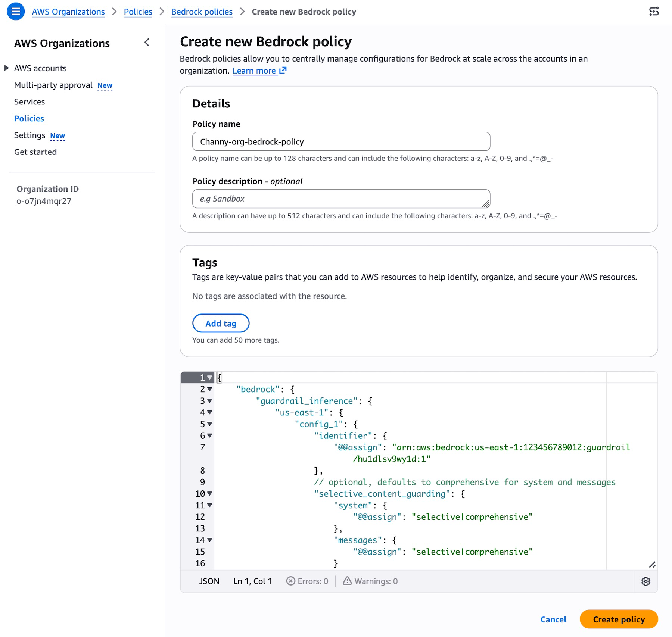Expand the AWS accounts tree item
This screenshot has width=672, height=637.
[x=6, y=68]
